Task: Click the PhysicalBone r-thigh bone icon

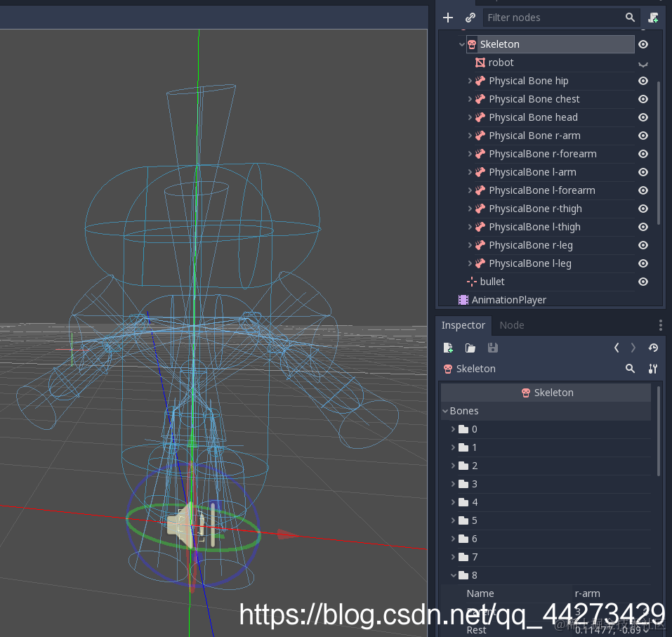Action: [x=480, y=209]
